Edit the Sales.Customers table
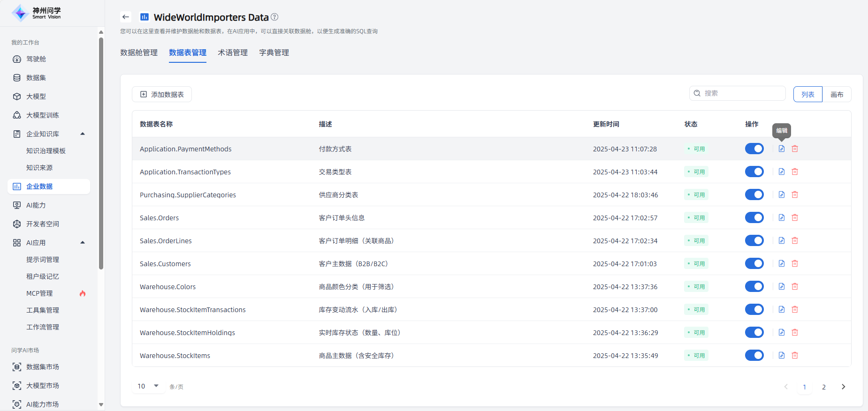The image size is (868, 411). pos(782,263)
